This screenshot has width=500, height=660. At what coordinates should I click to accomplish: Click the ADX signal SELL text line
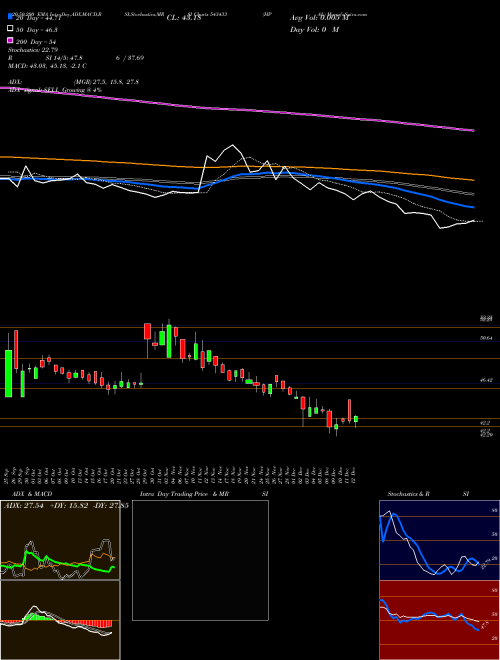pos(55,90)
